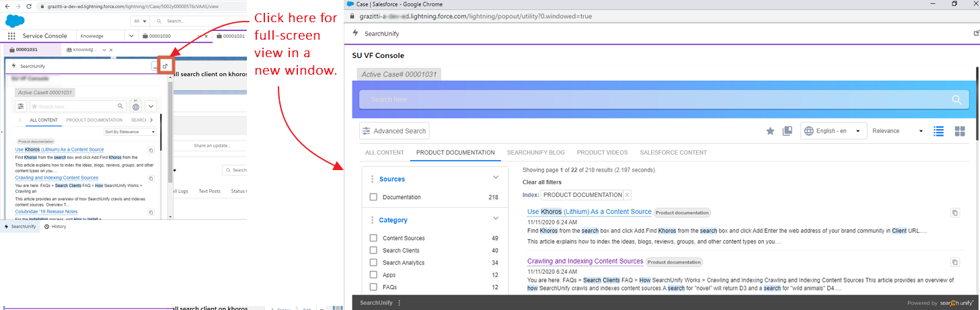Open the Salesforce App Launcher grid
This screenshot has width=980, height=310.
[x=11, y=36]
